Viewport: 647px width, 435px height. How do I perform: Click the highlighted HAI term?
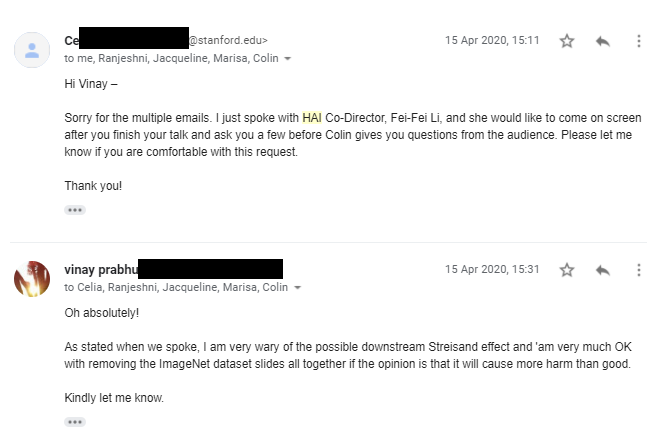point(312,118)
